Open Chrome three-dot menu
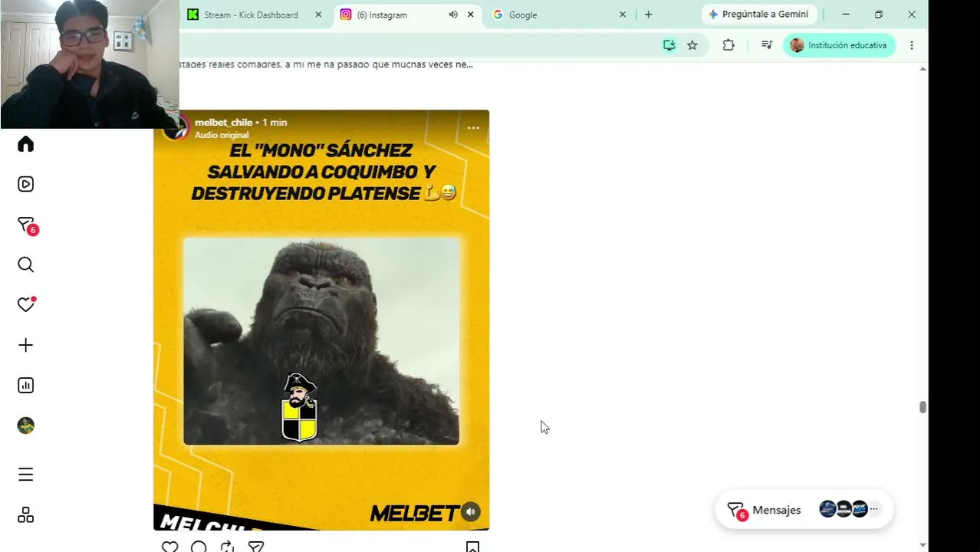Image resolution: width=980 pixels, height=552 pixels. pyautogui.click(x=912, y=45)
